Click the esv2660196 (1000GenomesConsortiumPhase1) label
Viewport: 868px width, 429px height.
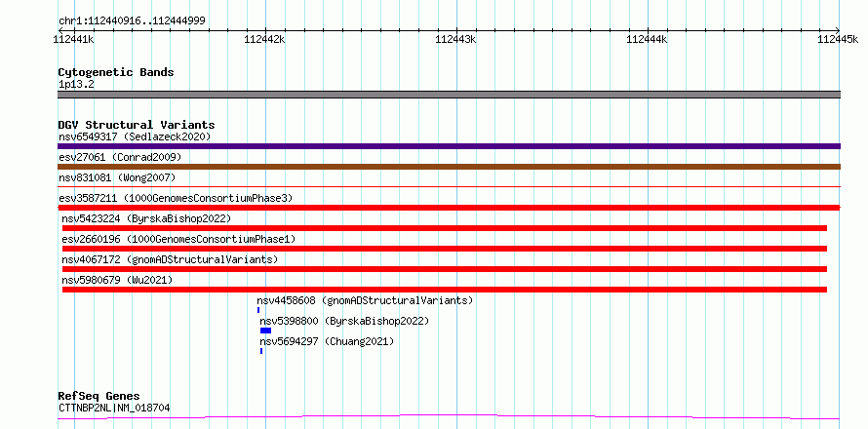pyautogui.click(x=178, y=239)
